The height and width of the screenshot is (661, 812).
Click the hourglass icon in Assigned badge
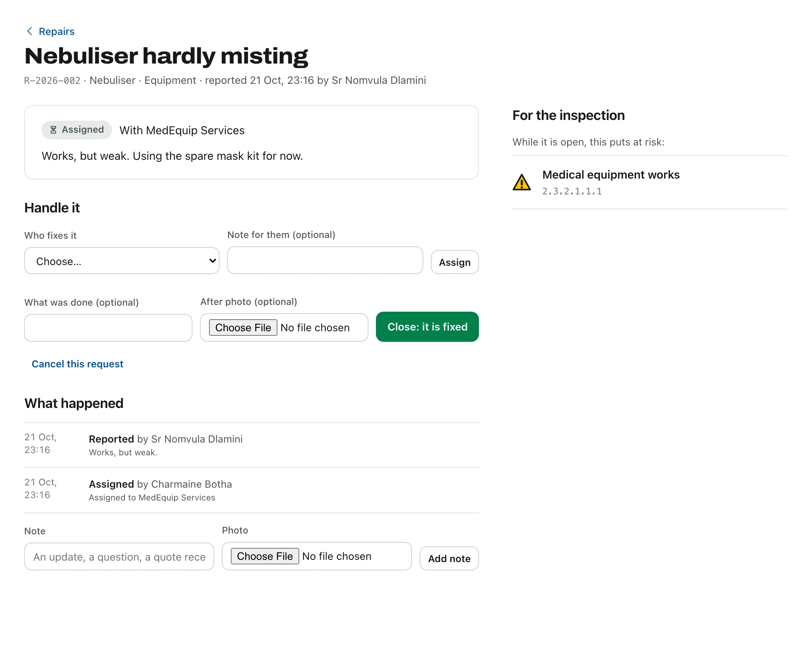(x=53, y=130)
